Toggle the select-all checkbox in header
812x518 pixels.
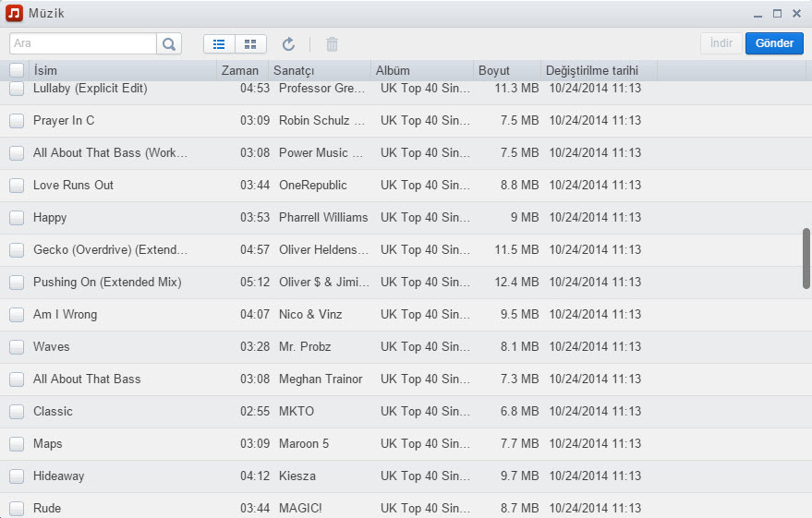(17, 70)
